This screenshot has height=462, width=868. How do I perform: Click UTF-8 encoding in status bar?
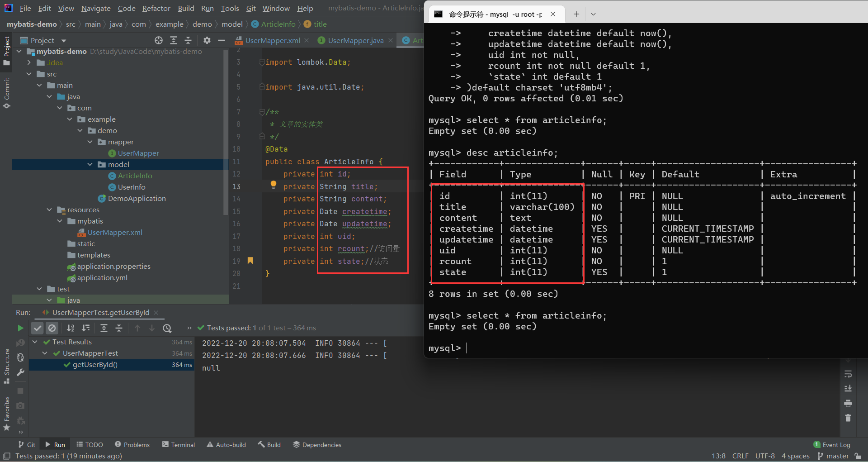765,456
